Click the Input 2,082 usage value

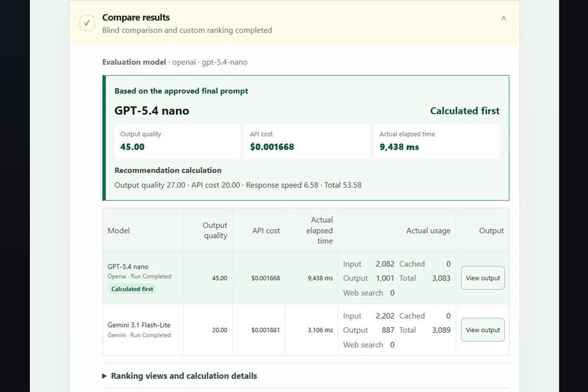[384, 264]
